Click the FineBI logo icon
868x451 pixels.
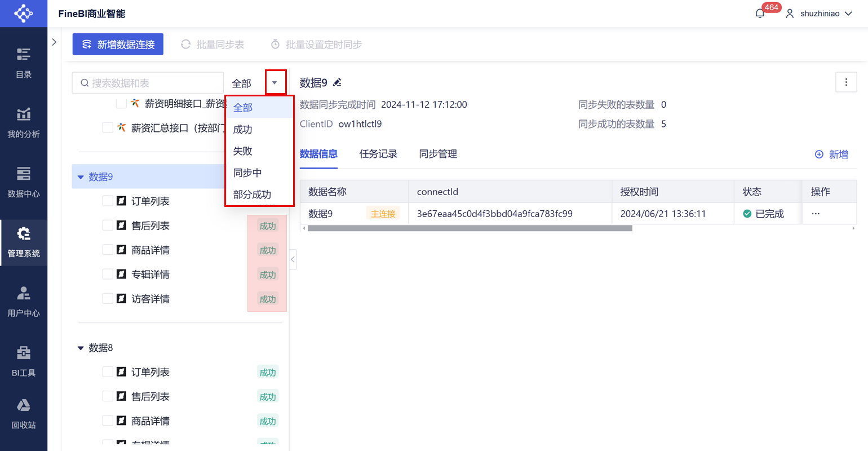click(24, 13)
